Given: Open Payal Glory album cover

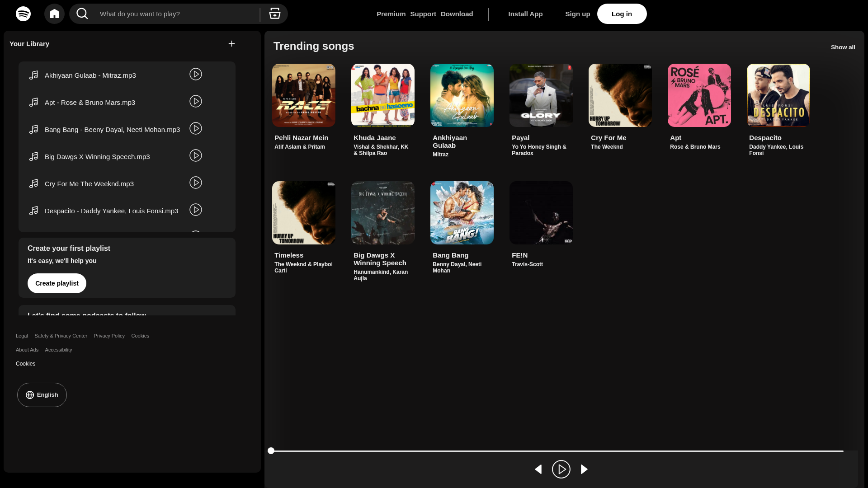Looking at the screenshot, I should [x=541, y=95].
